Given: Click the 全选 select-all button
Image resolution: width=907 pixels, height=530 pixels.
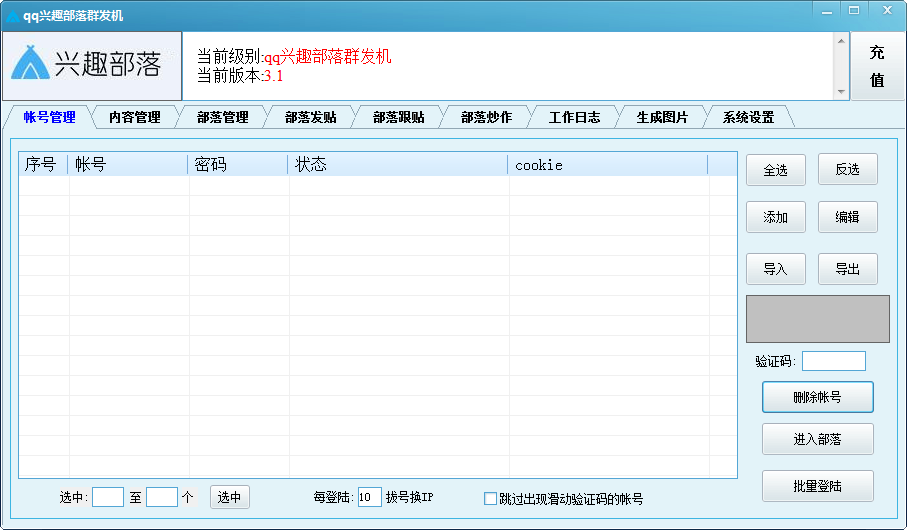Looking at the screenshot, I should pyautogui.click(x=776, y=170).
